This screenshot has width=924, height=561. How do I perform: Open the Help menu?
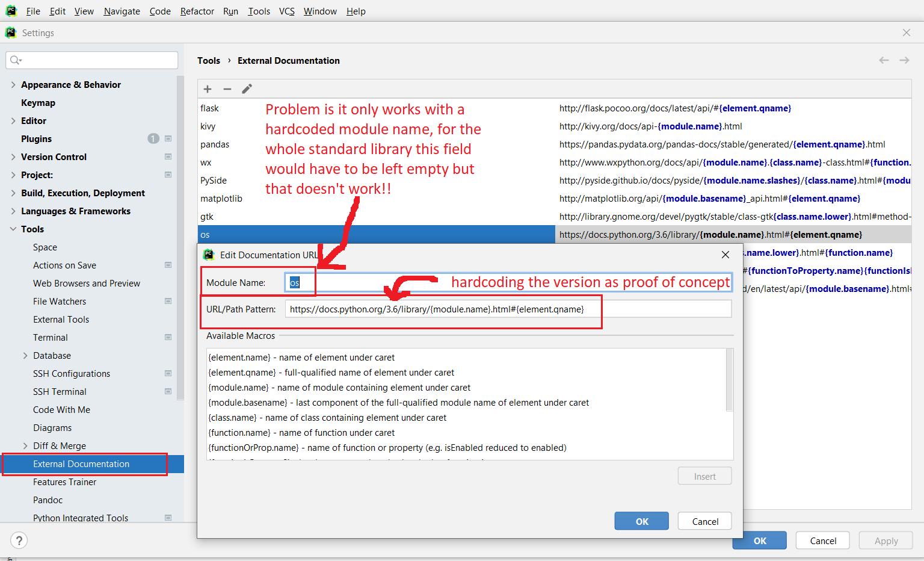356,11
